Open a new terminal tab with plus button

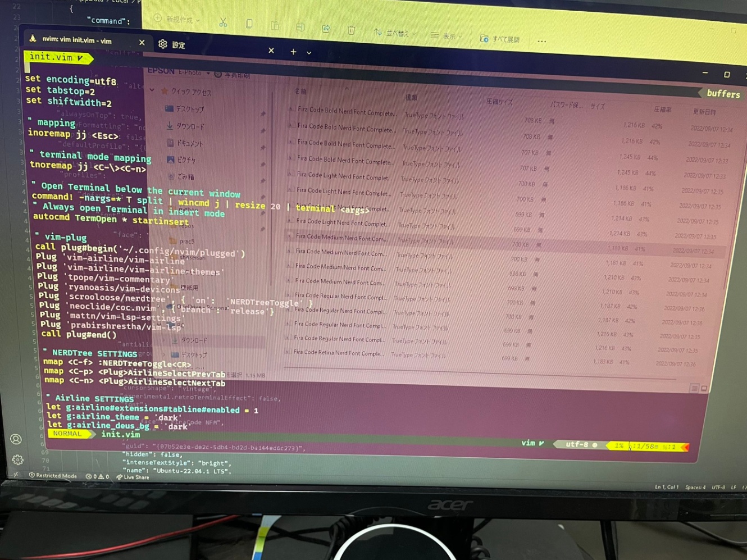pos(293,52)
